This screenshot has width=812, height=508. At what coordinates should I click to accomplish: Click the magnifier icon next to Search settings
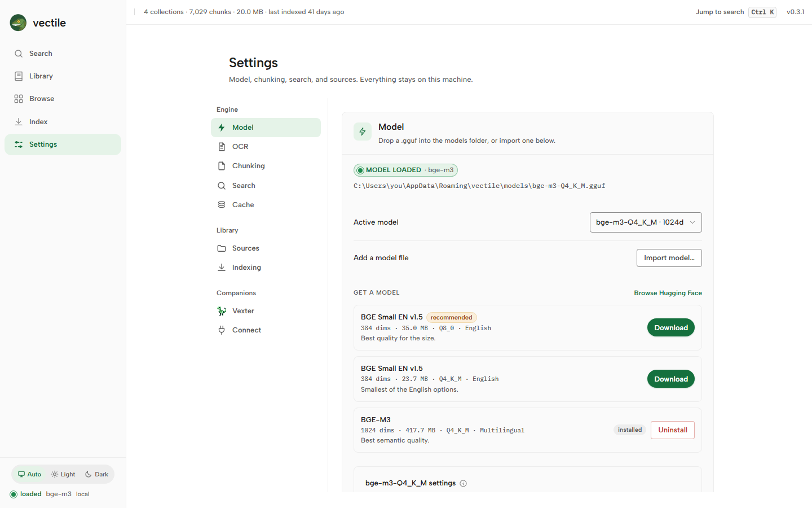pyautogui.click(x=222, y=186)
